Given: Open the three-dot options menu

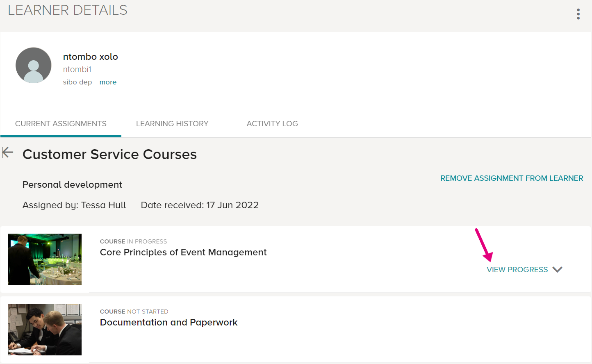Looking at the screenshot, I should pos(578,14).
